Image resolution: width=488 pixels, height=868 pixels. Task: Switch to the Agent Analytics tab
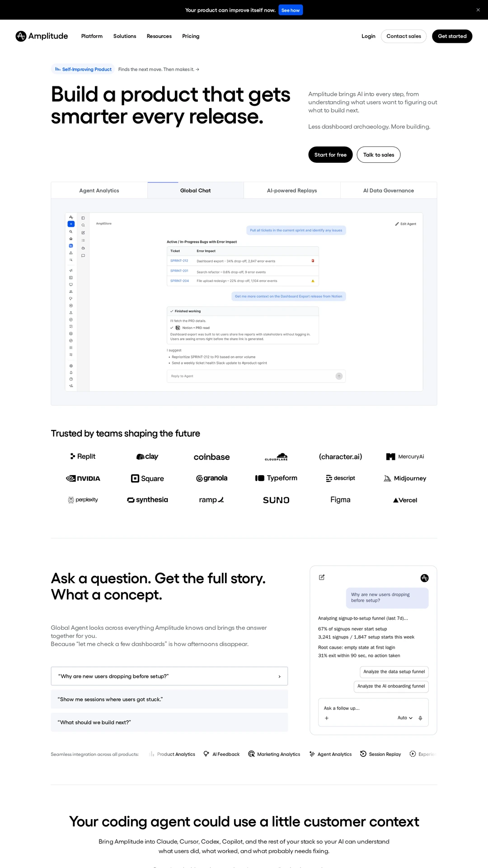[99, 190]
